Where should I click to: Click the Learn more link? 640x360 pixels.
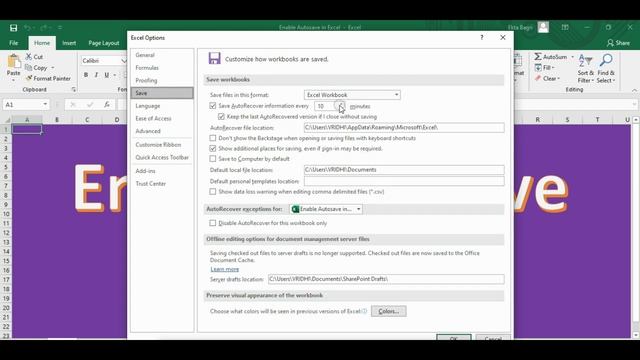pyautogui.click(x=224, y=269)
